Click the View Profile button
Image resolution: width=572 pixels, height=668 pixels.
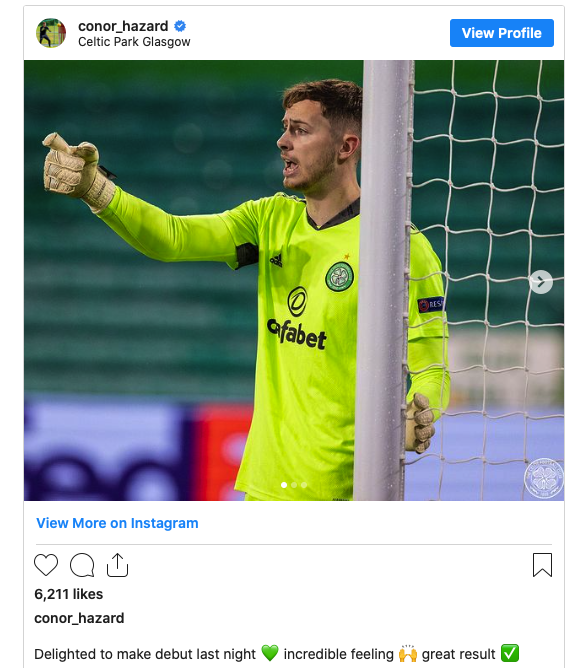click(x=502, y=33)
